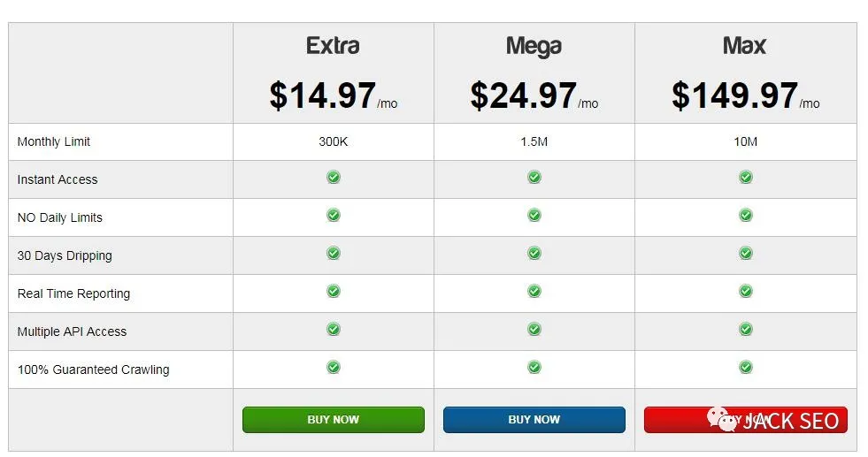Click Max plan 30 Days Dripping checkmark

[746, 254]
